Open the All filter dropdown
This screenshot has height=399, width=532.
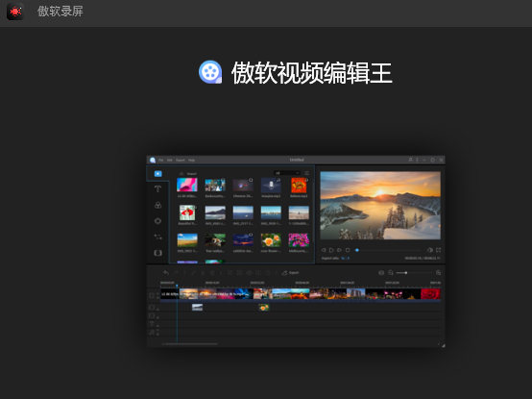287,173
